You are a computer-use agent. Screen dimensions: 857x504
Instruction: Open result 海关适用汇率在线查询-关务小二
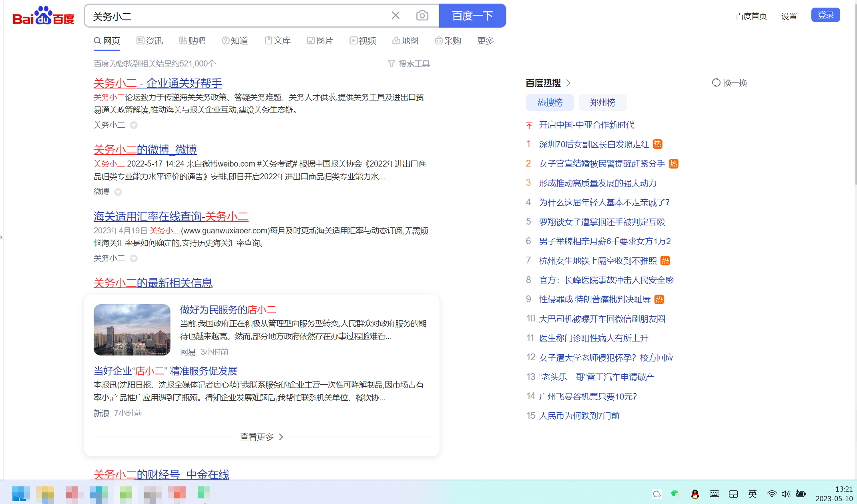pyautogui.click(x=171, y=216)
